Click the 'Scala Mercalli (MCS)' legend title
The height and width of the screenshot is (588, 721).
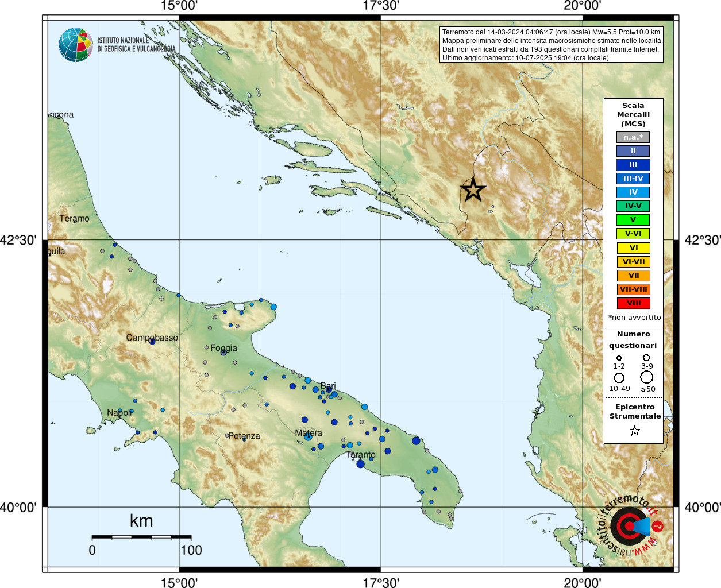point(633,115)
